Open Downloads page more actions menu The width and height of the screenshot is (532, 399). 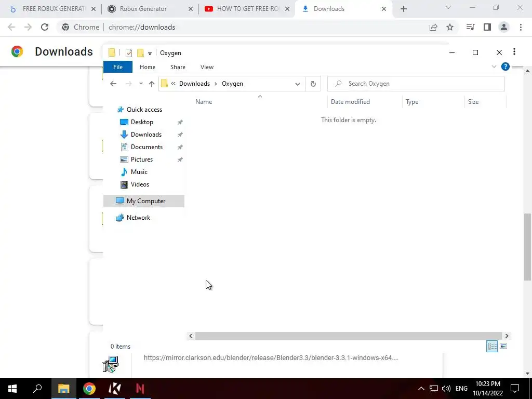point(514,51)
